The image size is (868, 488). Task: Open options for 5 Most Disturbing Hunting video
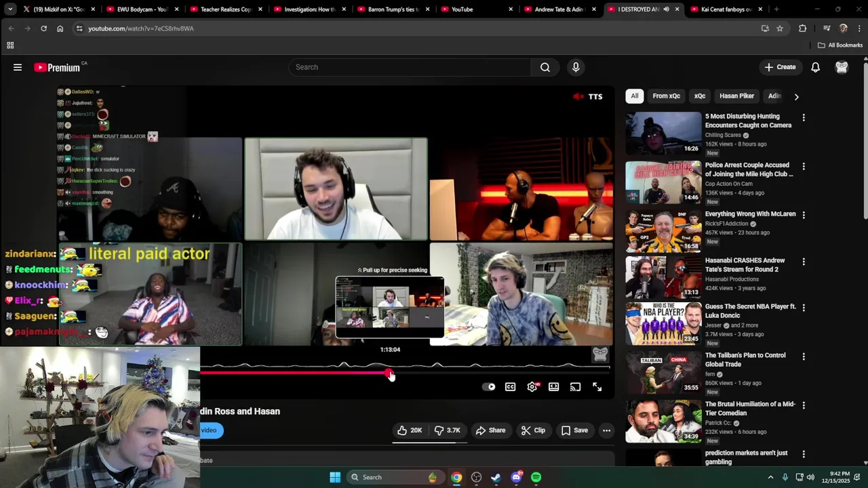pos(804,117)
